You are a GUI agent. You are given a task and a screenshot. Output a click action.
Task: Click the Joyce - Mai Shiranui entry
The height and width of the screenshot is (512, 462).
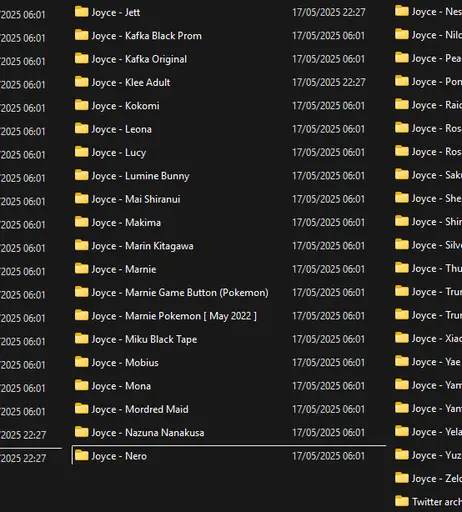point(136,199)
